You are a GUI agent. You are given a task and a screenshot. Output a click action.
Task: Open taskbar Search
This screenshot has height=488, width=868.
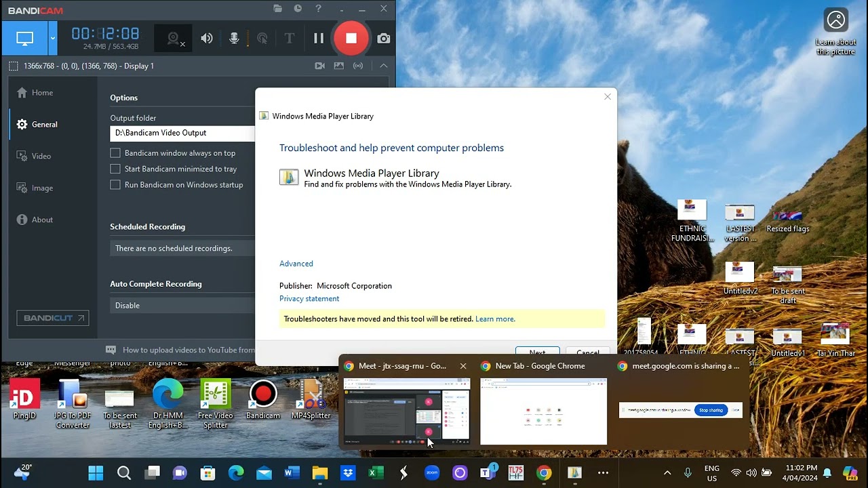coord(124,473)
